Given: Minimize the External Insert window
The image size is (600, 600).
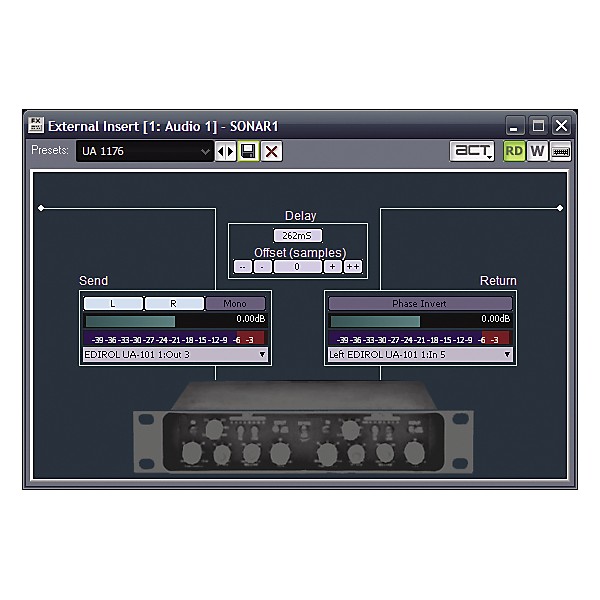Looking at the screenshot, I should [515, 126].
